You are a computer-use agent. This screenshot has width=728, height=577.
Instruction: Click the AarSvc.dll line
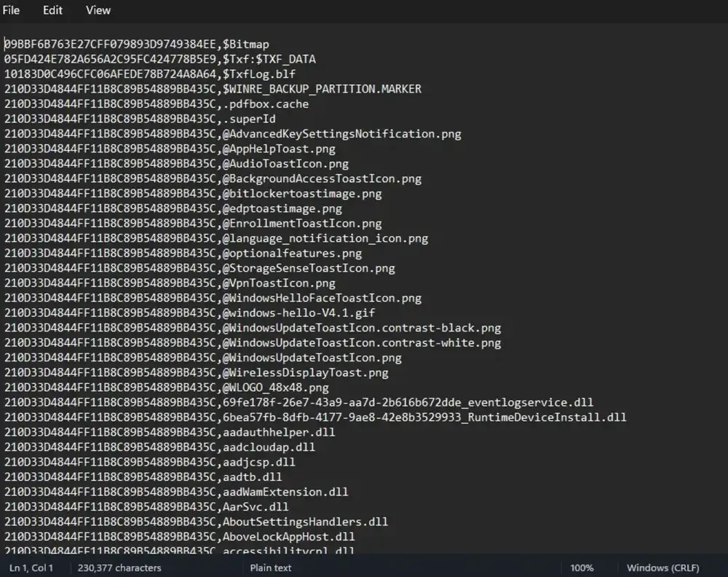[146, 507]
